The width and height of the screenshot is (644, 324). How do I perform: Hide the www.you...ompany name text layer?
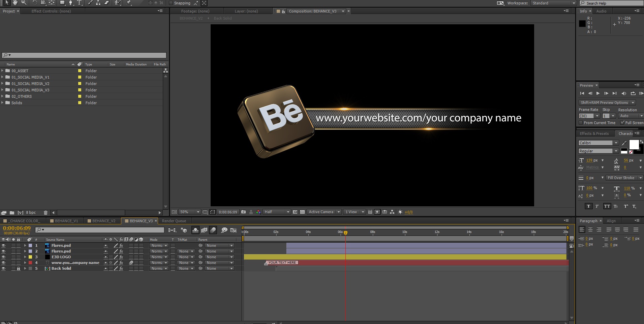tap(4, 263)
